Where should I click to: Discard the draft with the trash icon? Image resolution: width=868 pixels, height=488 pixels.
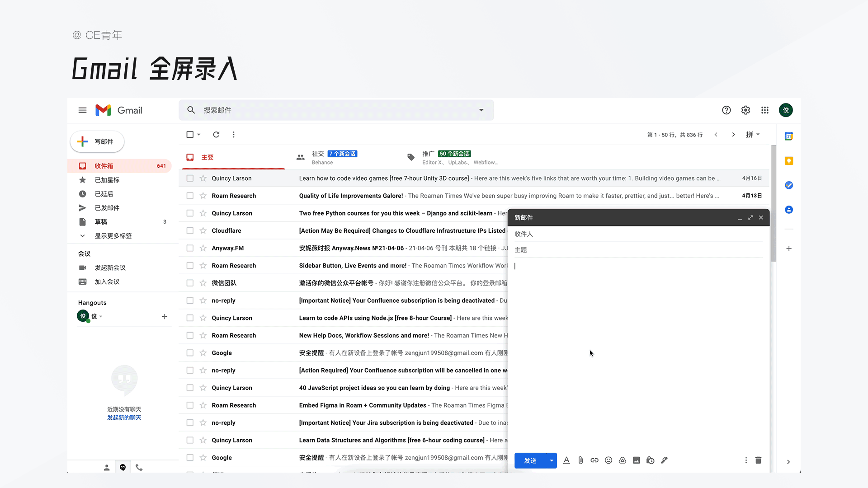tap(758, 460)
